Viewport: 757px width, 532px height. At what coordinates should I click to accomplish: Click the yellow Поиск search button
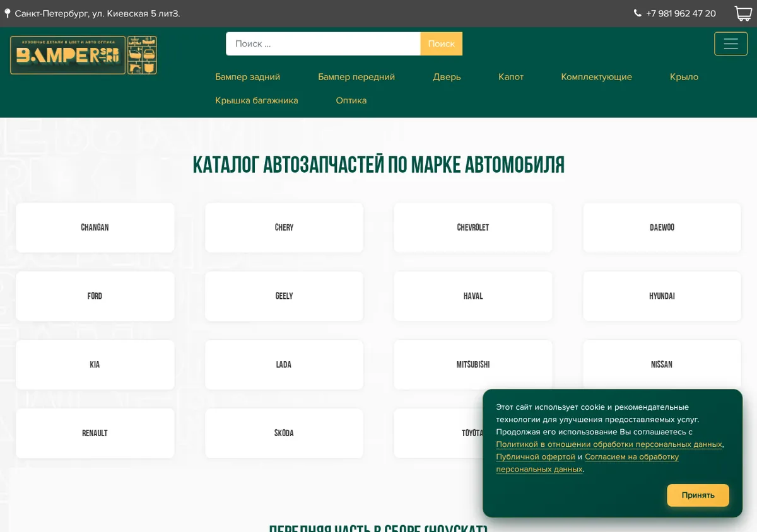[x=442, y=44]
